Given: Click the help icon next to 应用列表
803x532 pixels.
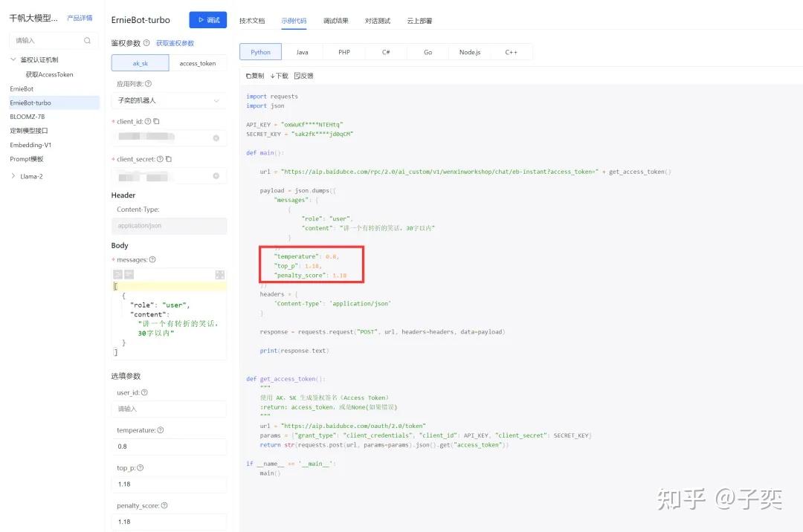Looking at the screenshot, I should (x=149, y=83).
